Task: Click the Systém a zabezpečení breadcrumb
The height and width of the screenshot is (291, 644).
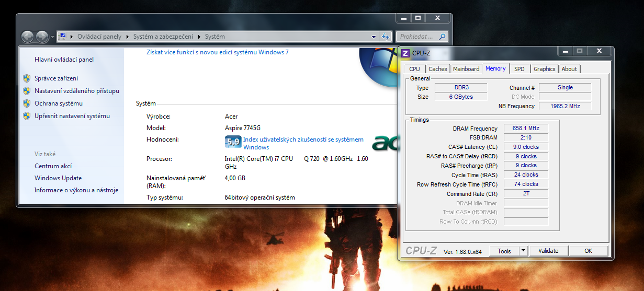Action: (x=163, y=37)
